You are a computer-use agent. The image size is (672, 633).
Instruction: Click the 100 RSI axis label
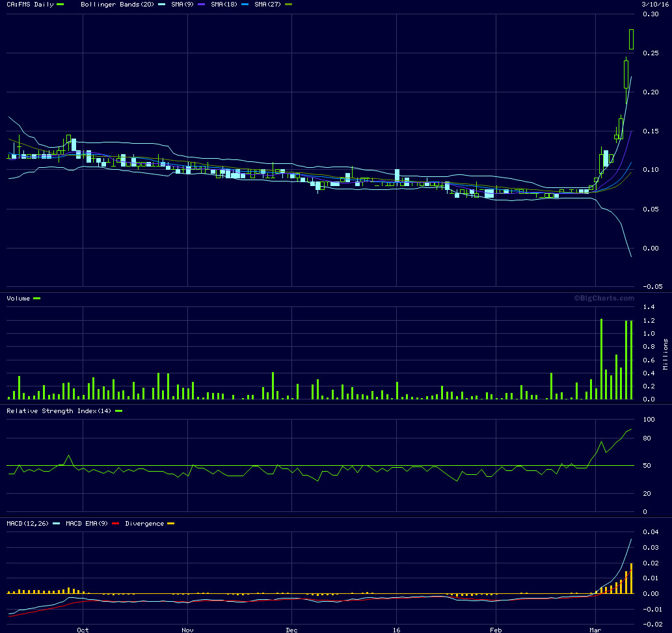[x=649, y=419]
